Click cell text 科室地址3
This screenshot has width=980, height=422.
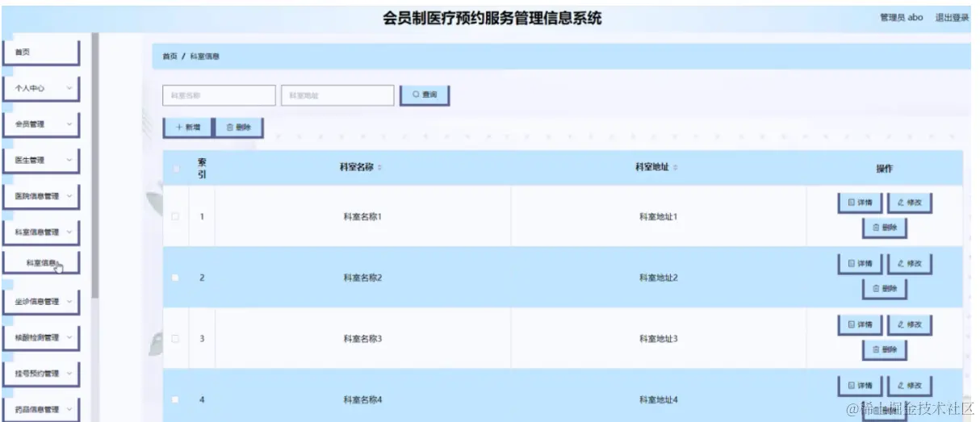point(659,339)
